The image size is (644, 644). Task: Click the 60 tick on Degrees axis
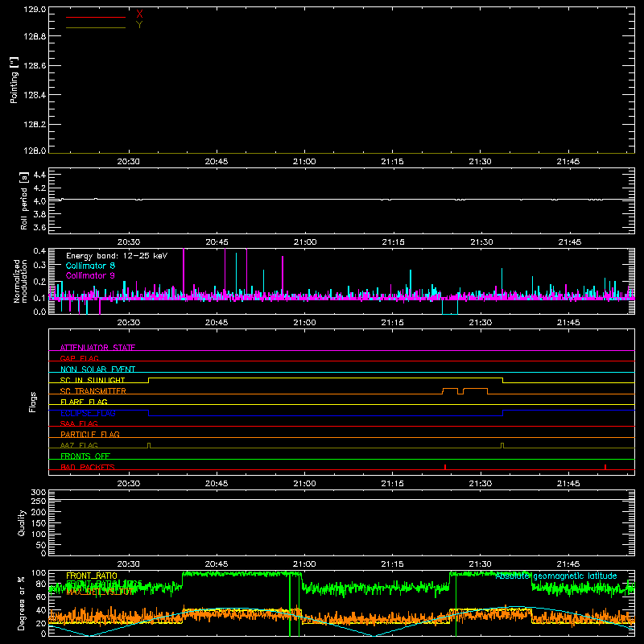click(x=42, y=597)
